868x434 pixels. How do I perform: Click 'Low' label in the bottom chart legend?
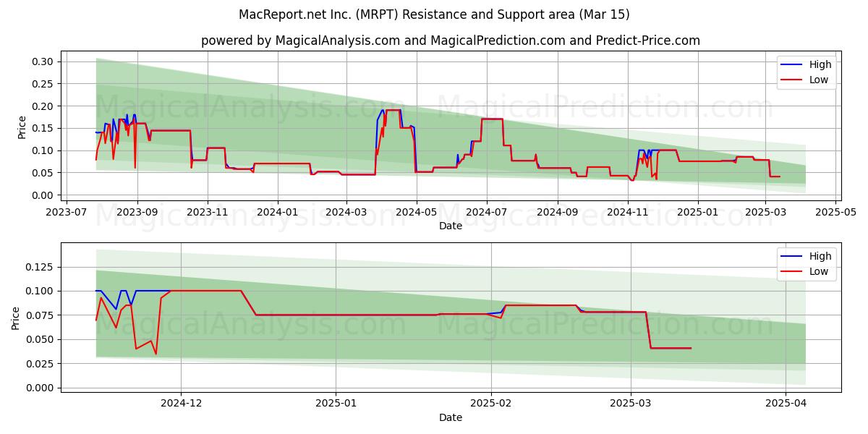tap(819, 271)
